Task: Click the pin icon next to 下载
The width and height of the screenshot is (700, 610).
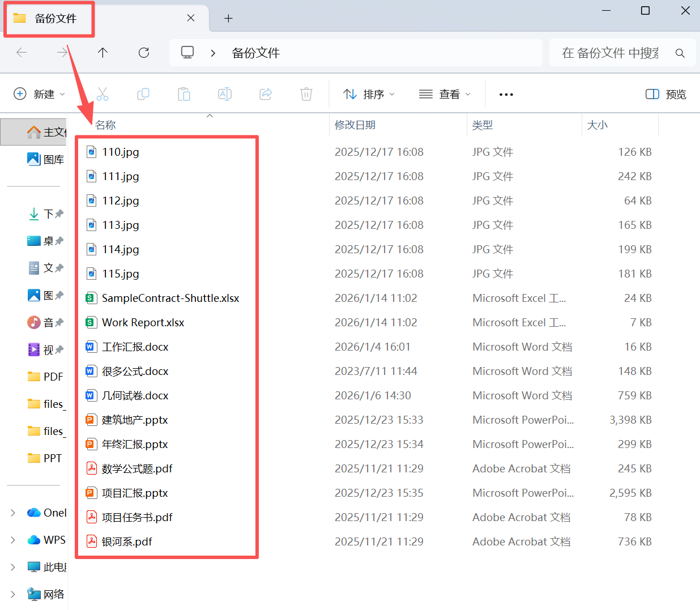Action: tap(60, 214)
